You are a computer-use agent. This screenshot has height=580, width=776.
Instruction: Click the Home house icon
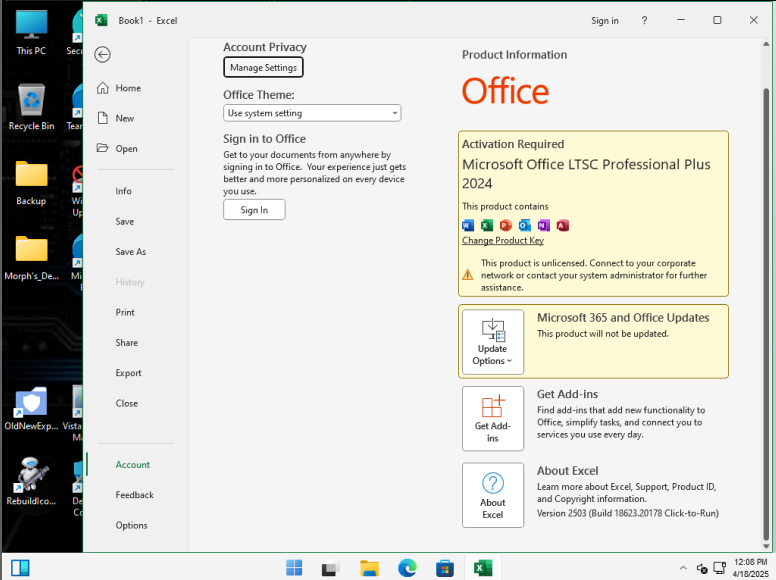(102, 88)
